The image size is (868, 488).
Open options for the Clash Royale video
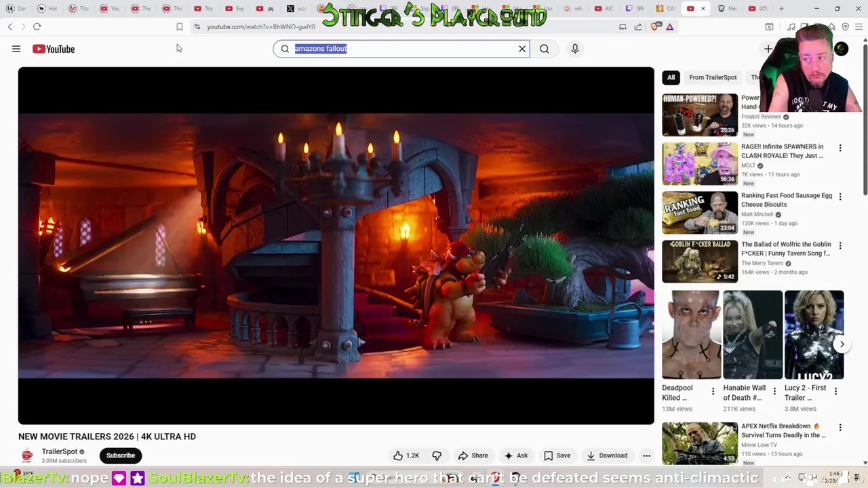[x=840, y=148]
